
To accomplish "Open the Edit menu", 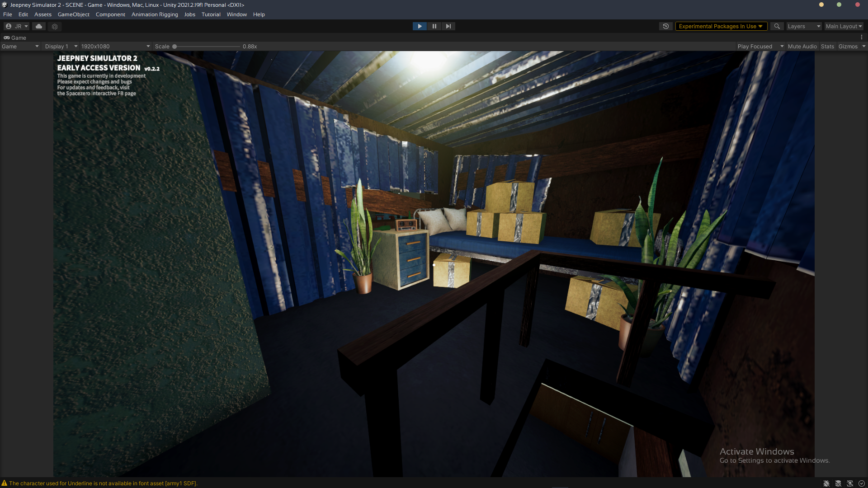I will tap(23, 14).
